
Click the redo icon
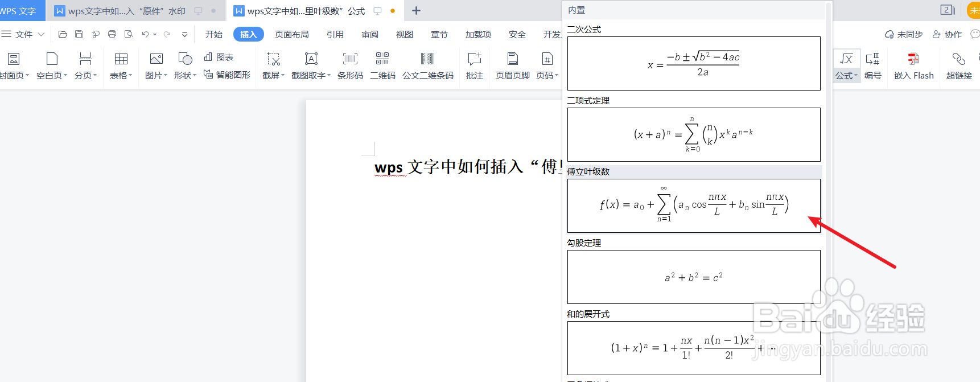(x=167, y=34)
